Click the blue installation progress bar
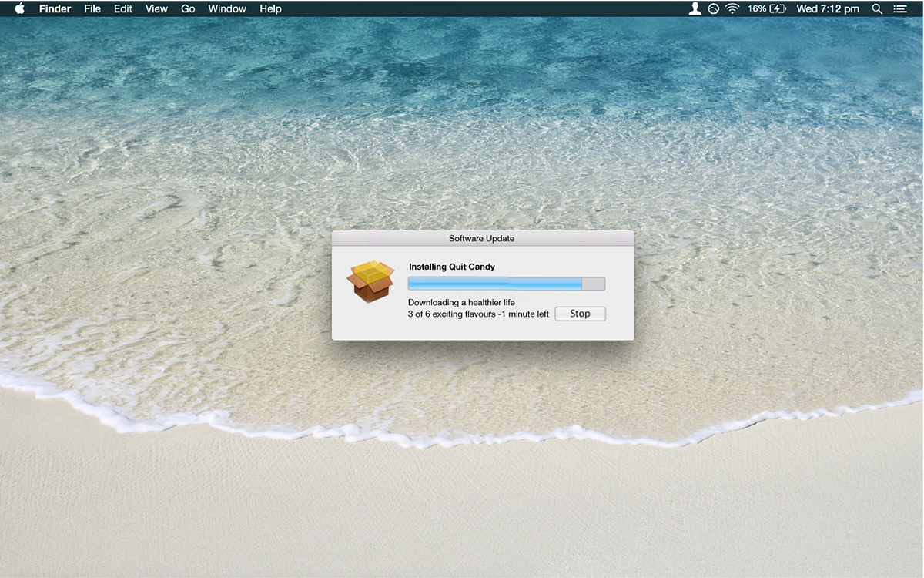Viewport: 924px width, 578px height. click(507, 284)
